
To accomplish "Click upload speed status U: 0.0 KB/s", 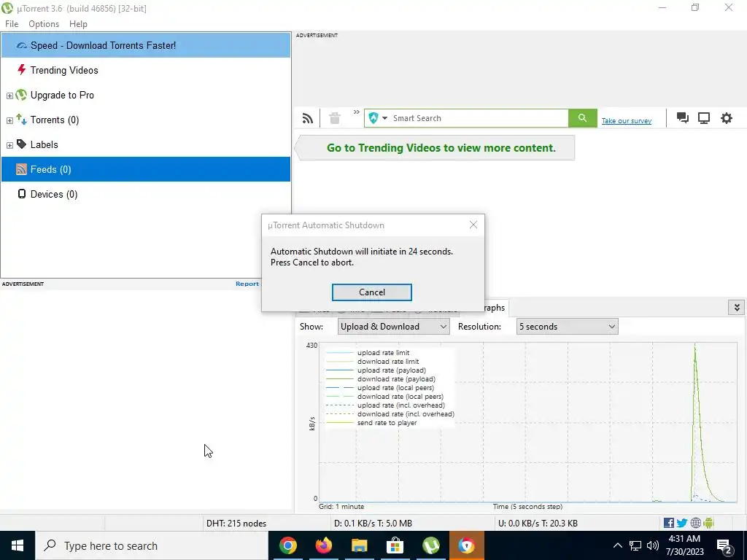I will pos(538,524).
